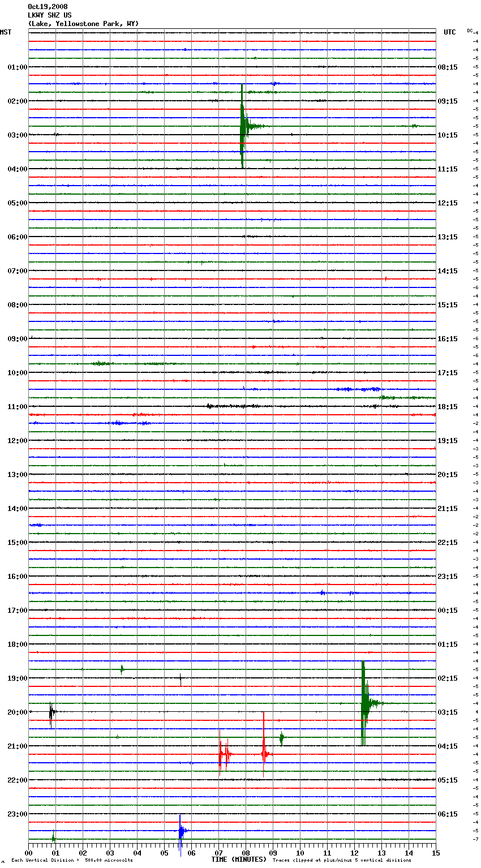Click the 15 minute axis tick label
This screenshot has height=868, width=481.
[436, 853]
